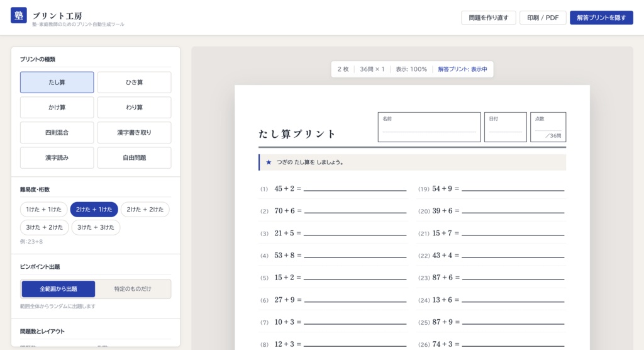The width and height of the screenshot is (644, 350).
Task: Click problem (5) 15 + 2 =
Action: 333,278
